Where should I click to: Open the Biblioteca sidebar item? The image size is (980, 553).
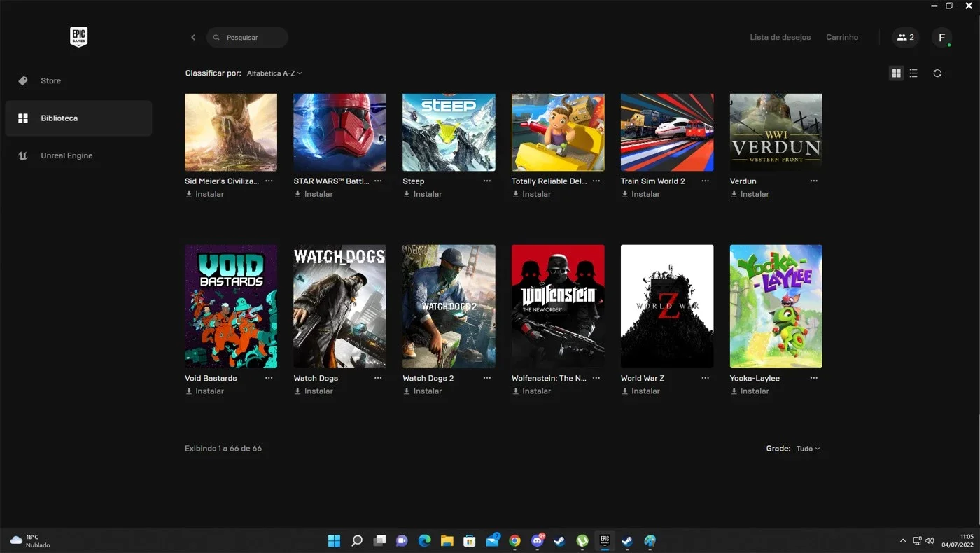[78, 118]
